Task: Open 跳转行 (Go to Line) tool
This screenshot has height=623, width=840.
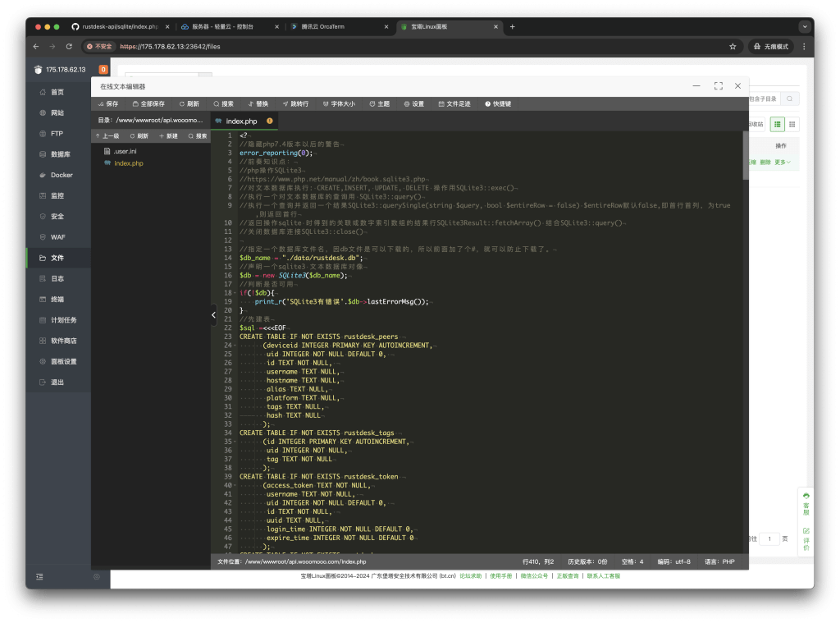Action: click(x=295, y=104)
